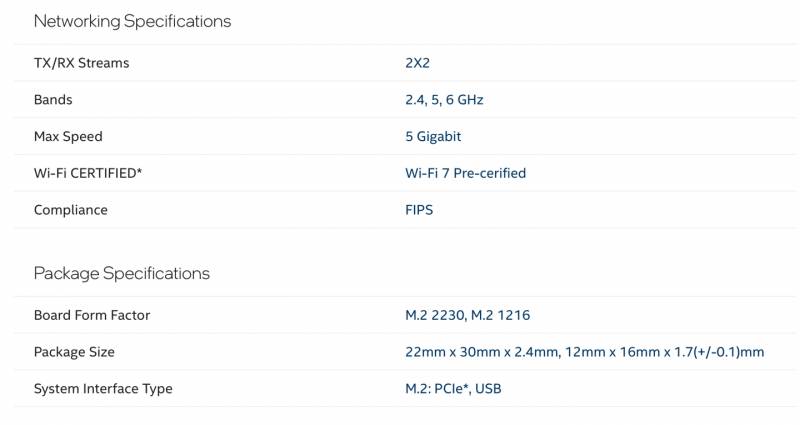
Task: Click the Package Specifications heading
Action: (x=121, y=273)
